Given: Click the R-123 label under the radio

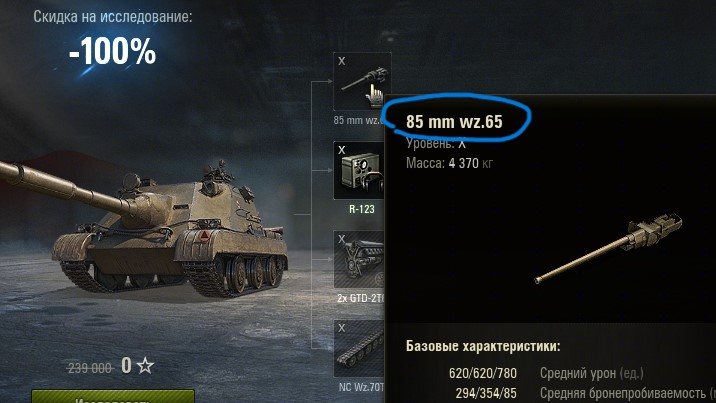Looking at the screenshot, I should click(362, 209).
